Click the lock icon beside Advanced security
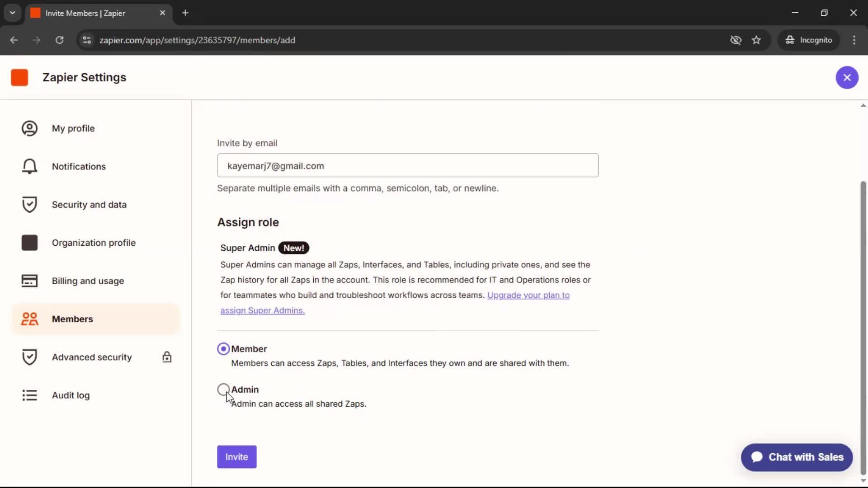 (167, 357)
